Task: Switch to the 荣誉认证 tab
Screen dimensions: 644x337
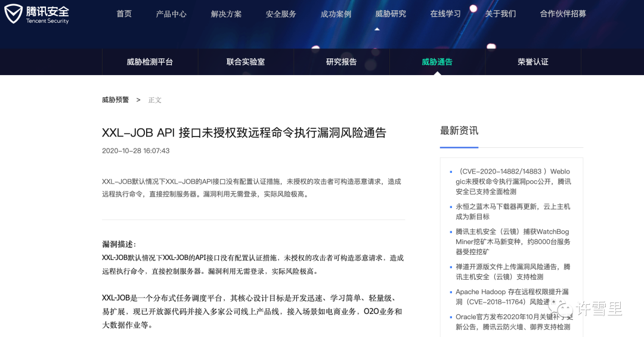Action: (532, 62)
